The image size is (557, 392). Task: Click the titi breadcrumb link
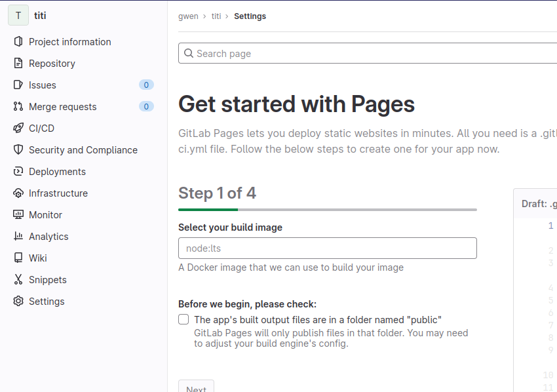coord(216,16)
